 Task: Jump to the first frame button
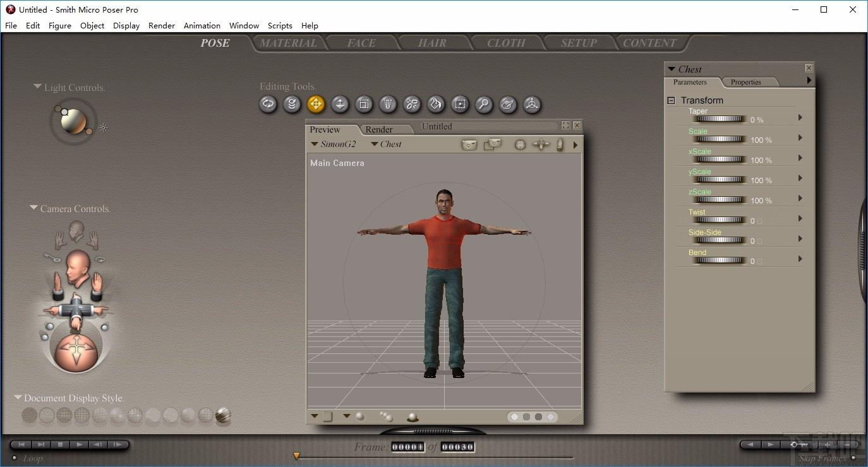click(x=21, y=444)
